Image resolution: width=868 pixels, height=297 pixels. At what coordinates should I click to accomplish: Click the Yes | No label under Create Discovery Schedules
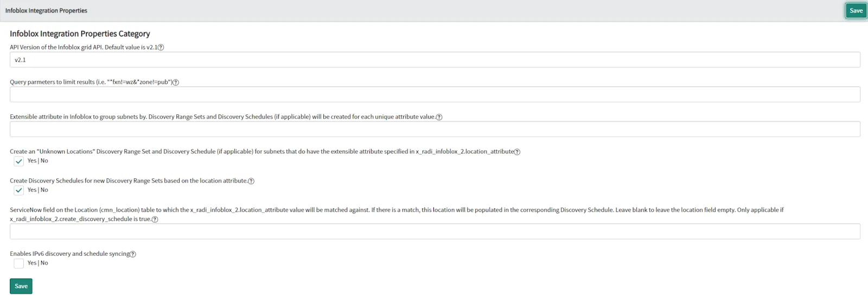38,190
